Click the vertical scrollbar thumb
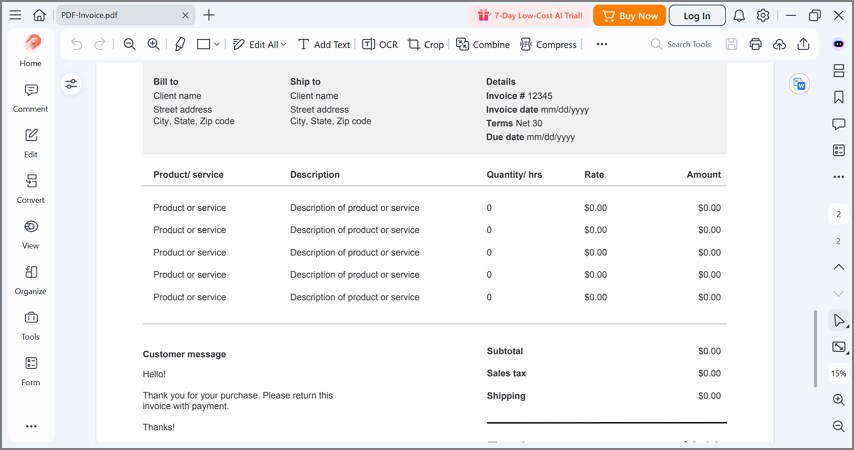Viewport: 854px width, 450px height. click(815, 349)
